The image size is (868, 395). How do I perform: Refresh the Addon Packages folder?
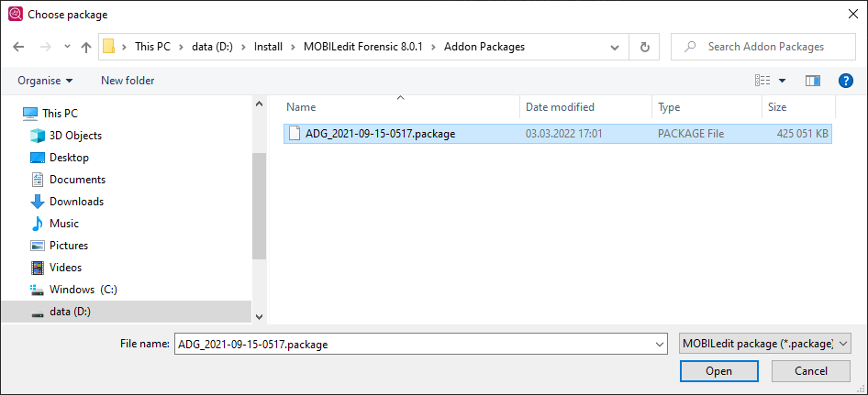645,47
